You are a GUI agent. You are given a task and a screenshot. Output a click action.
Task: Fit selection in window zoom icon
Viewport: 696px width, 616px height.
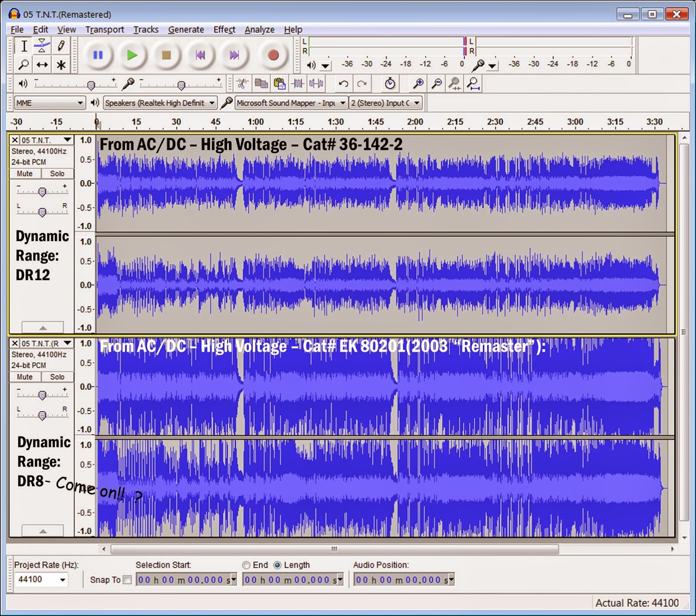pyautogui.click(x=455, y=83)
